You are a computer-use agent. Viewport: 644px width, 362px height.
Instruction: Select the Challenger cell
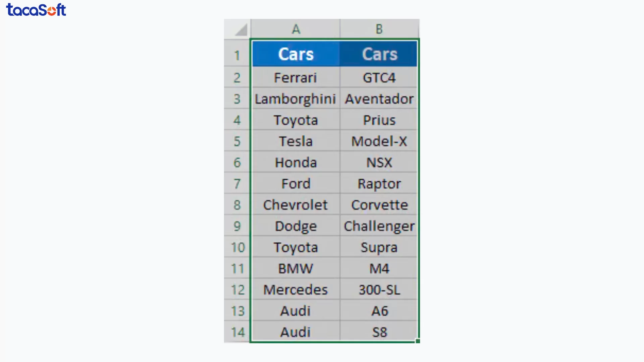(379, 226)
